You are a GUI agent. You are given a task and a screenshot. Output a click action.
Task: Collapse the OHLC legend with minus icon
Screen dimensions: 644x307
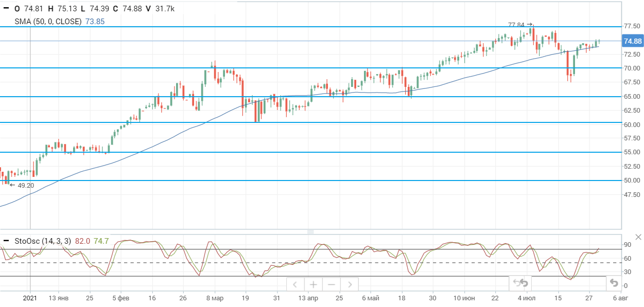6,9
